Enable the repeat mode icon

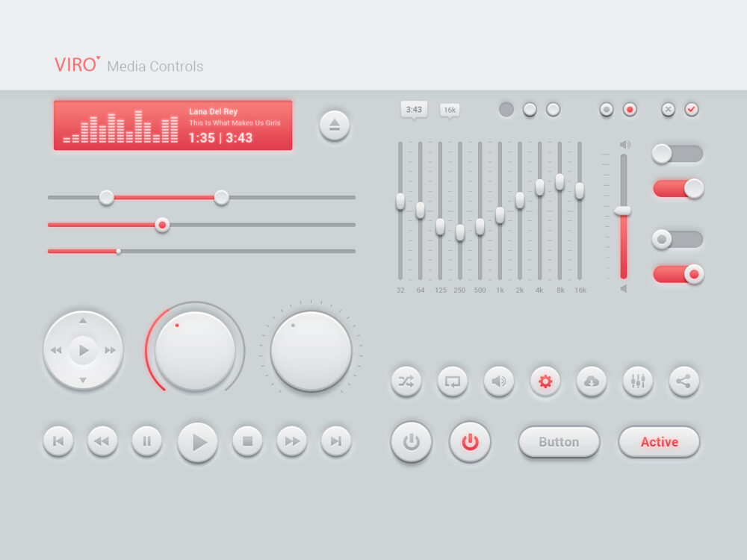tap(452, 382)
